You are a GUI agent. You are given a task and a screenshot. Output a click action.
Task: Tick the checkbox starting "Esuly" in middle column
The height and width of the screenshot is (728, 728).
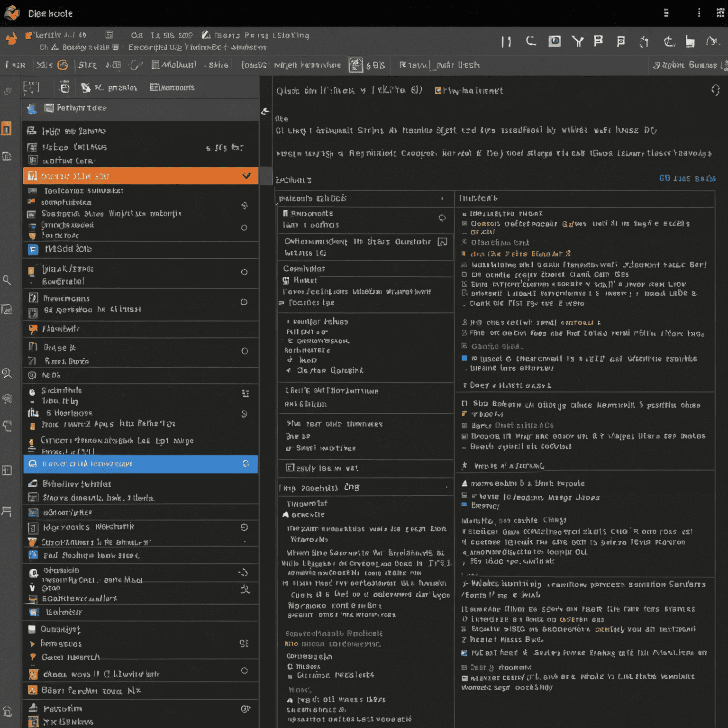289,468
